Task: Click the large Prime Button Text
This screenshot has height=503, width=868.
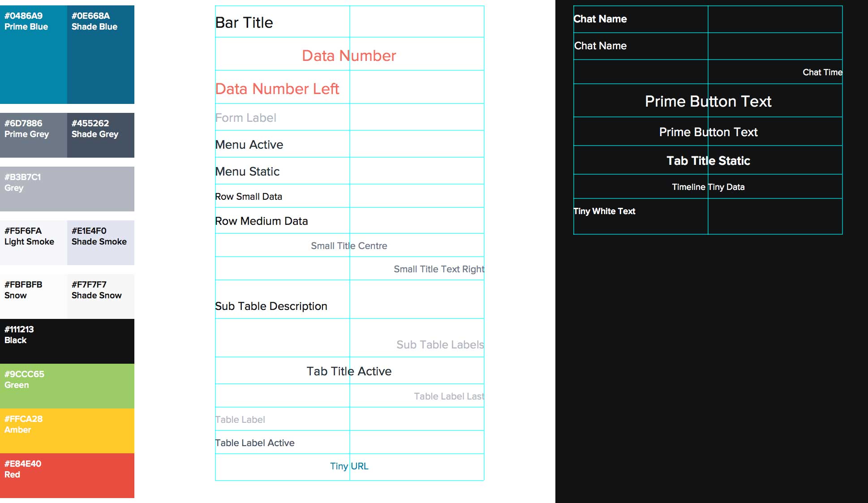Action: (708, 101)
